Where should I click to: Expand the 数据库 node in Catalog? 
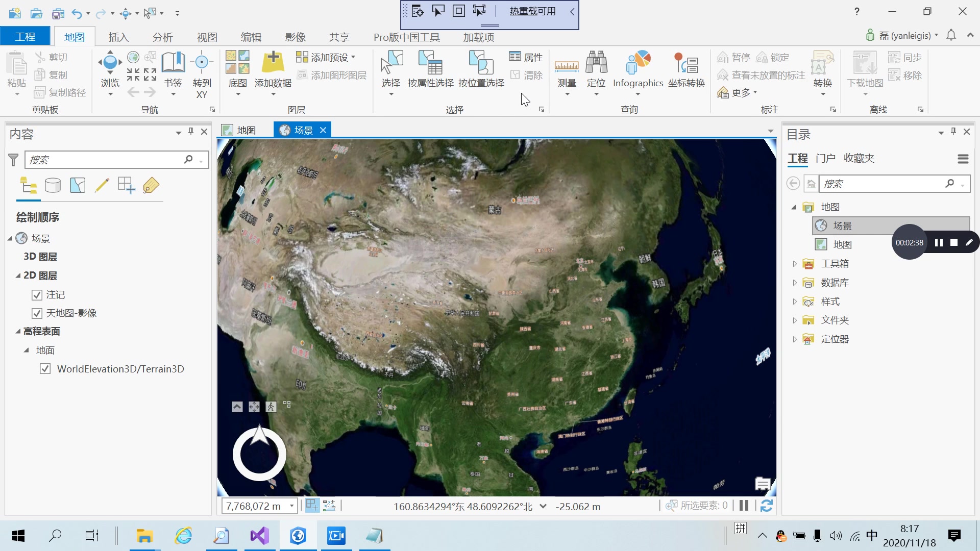(x=795, y=282)
